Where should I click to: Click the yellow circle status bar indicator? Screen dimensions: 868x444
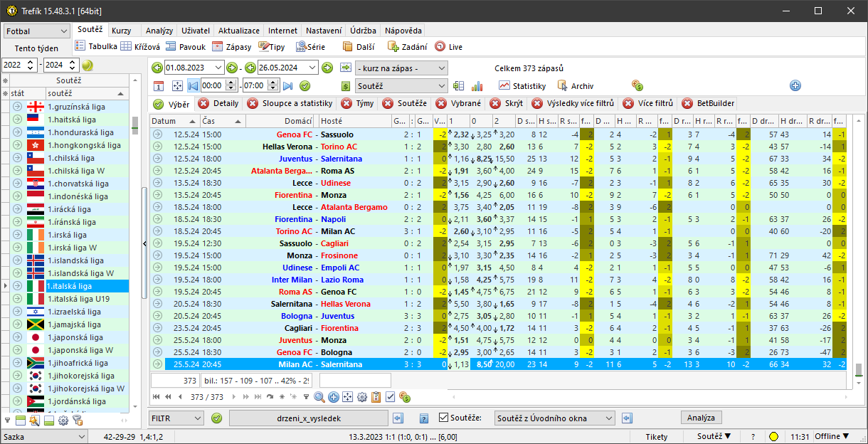(x=773, y=437)
